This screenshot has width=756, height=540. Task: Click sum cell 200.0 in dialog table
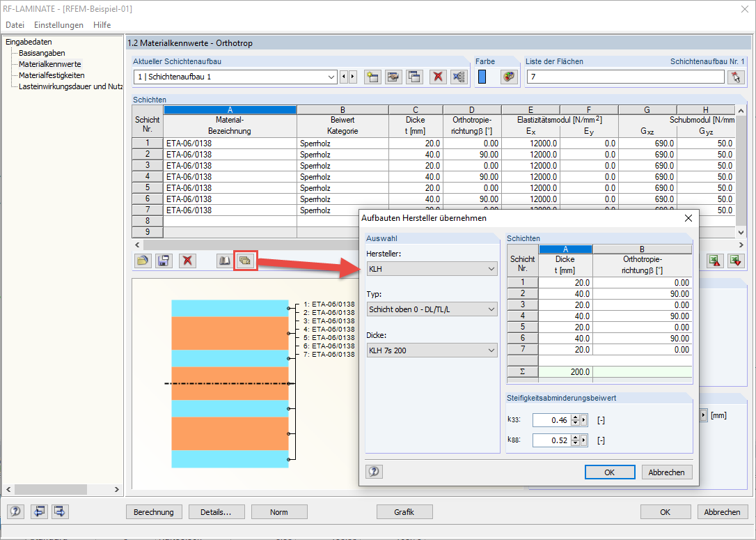click(x=565, y=371)
